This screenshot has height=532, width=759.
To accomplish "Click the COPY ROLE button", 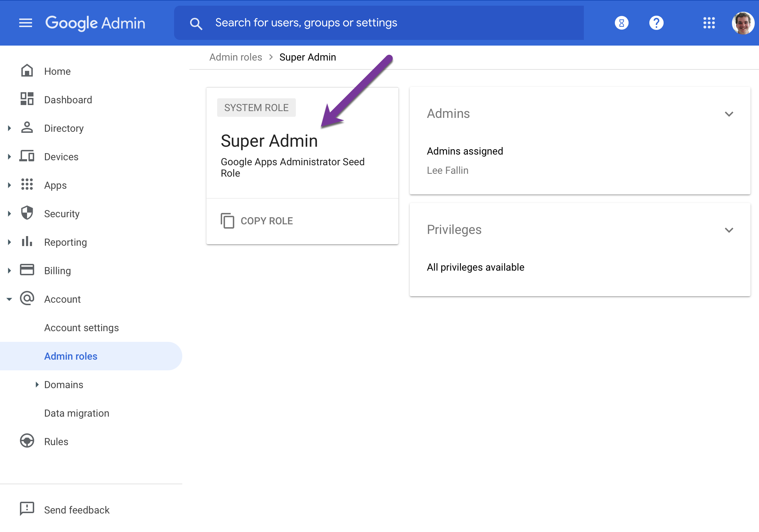I will click(x=257, y=221).
